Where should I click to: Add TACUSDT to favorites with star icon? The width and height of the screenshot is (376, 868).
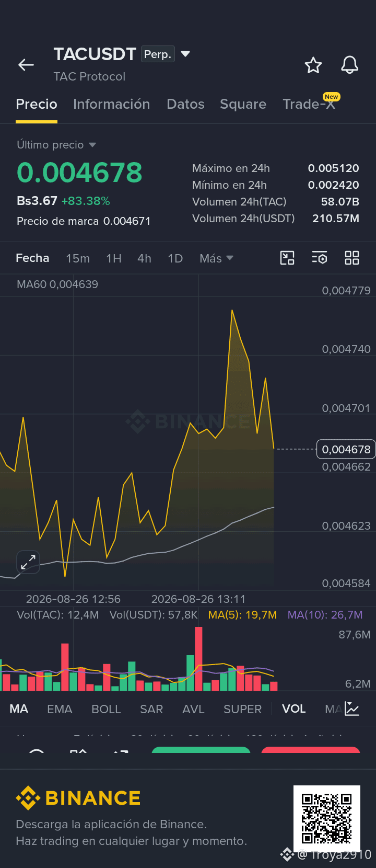pyautogui.click(x=313, y=65)
